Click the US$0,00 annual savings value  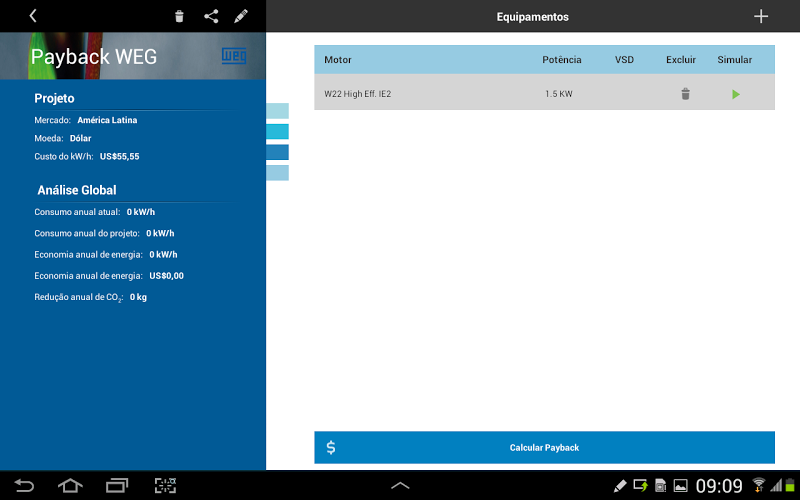pos(166,276)
